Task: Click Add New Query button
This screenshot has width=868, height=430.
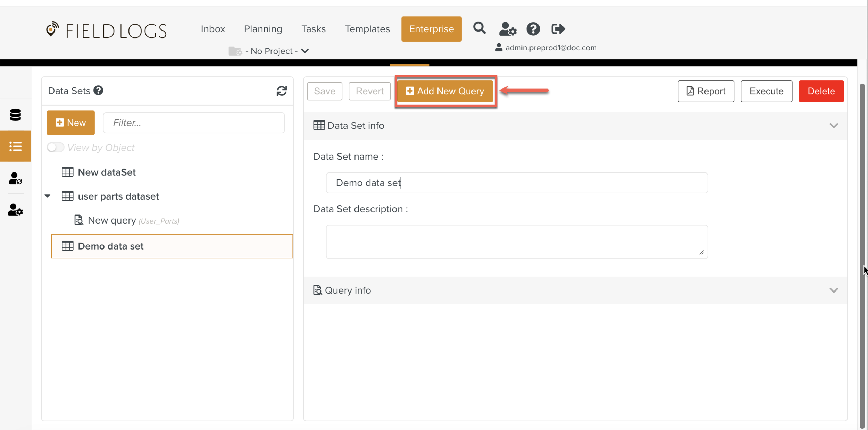Action: (x=445, y=91)
